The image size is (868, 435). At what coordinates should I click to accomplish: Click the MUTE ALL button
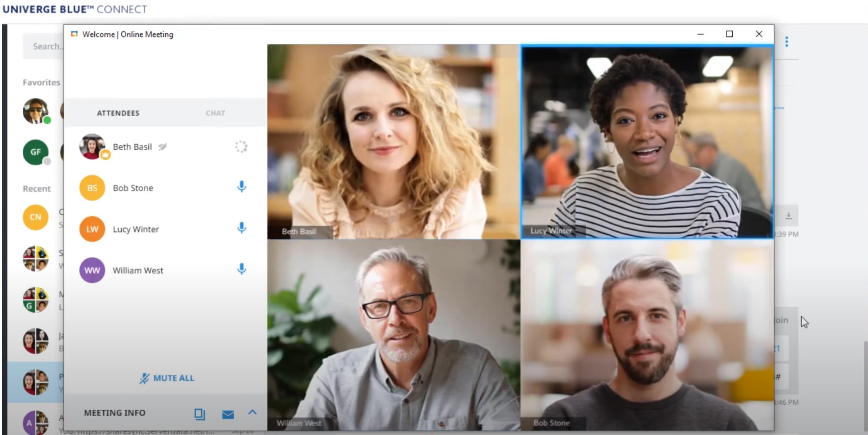[167, 378]
